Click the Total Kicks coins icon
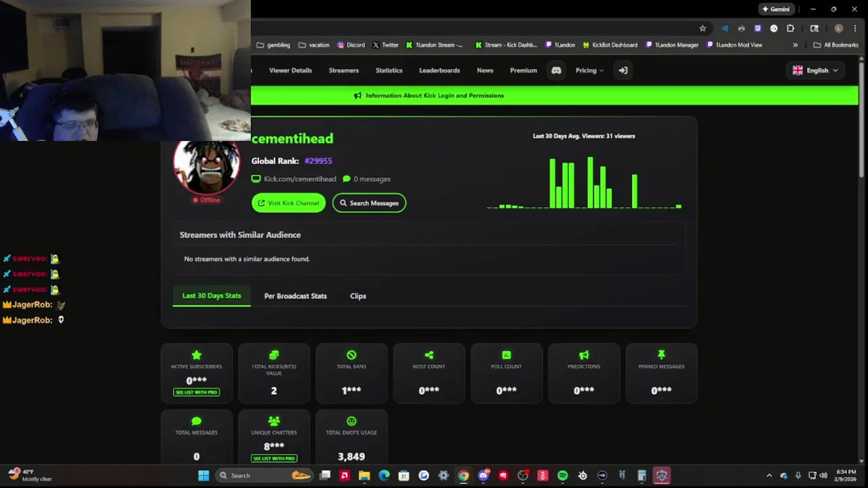 coord(274,355)
